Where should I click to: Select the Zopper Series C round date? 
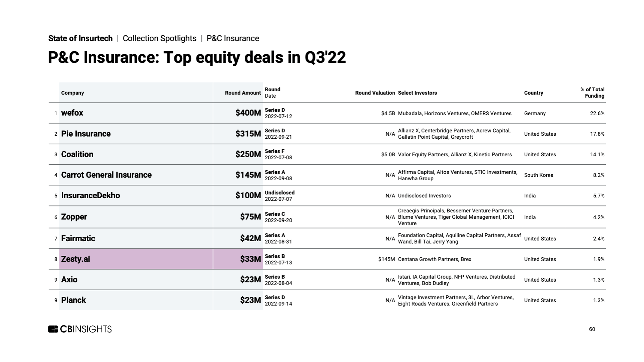pos(278,217)
